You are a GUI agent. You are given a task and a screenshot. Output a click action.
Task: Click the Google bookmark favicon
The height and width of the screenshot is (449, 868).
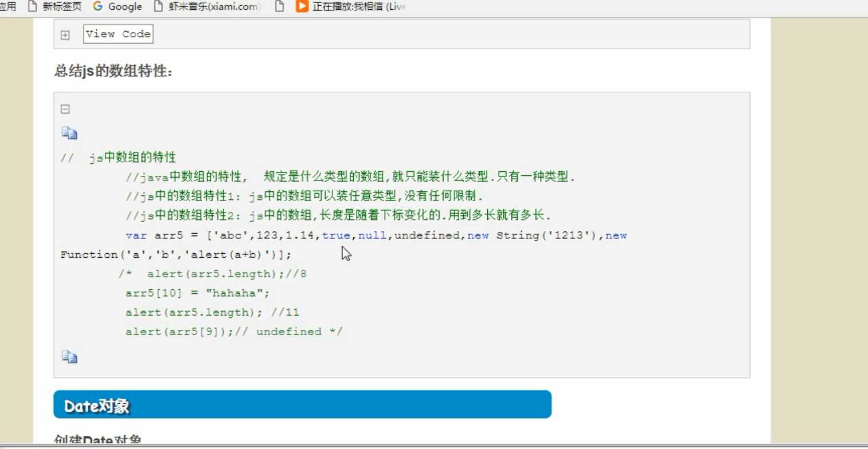point(98,7)
